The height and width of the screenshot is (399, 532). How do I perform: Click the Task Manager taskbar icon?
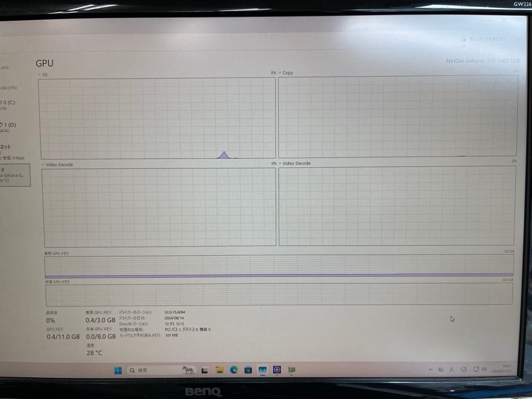(263, 370)
